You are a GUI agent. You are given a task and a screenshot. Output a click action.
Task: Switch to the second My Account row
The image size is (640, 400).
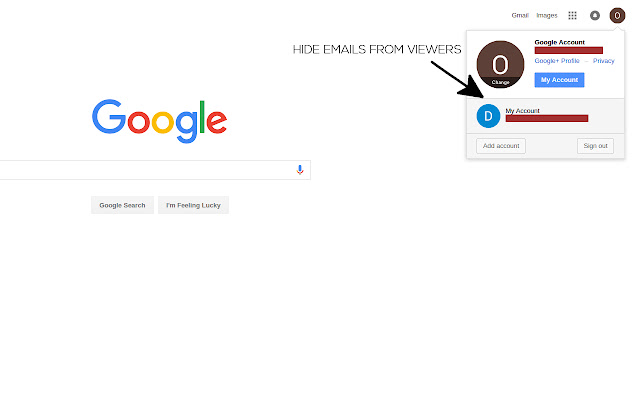tap(545, 116)
